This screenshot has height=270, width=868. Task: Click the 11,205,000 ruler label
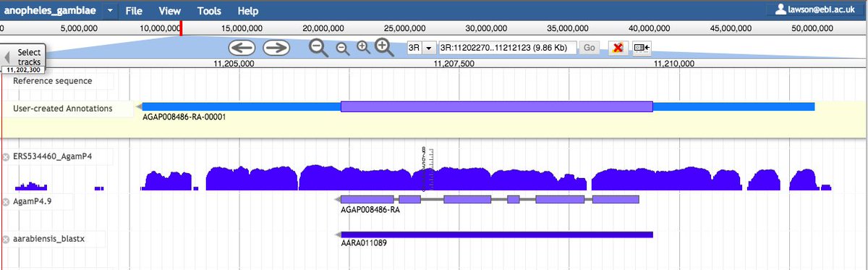[234, 64]
